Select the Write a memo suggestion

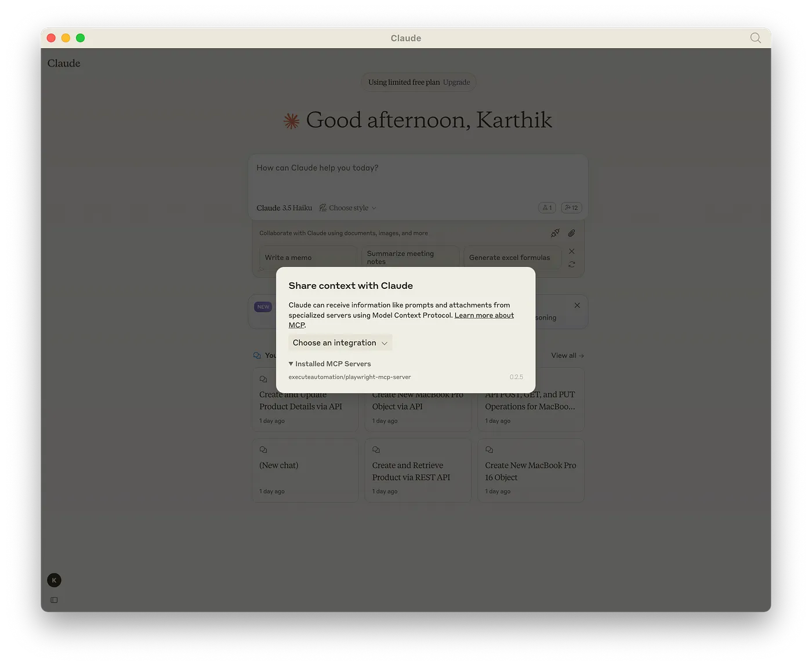(x=307, y=258)
